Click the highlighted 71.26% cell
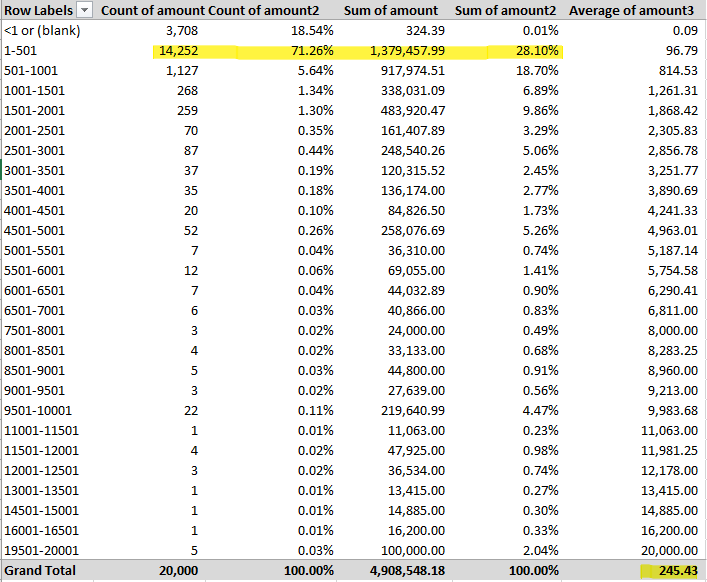This screenshot has width=707, height=582. [312, 50]
